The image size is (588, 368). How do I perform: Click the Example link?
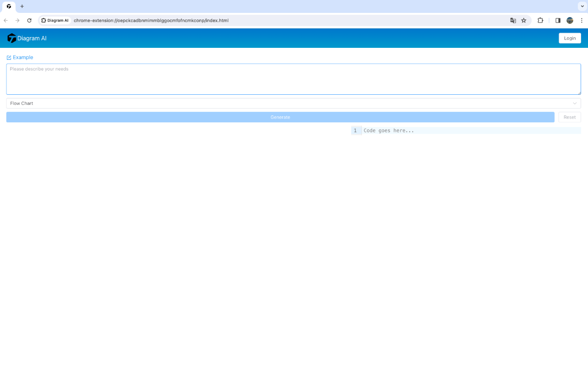point(23,57)
